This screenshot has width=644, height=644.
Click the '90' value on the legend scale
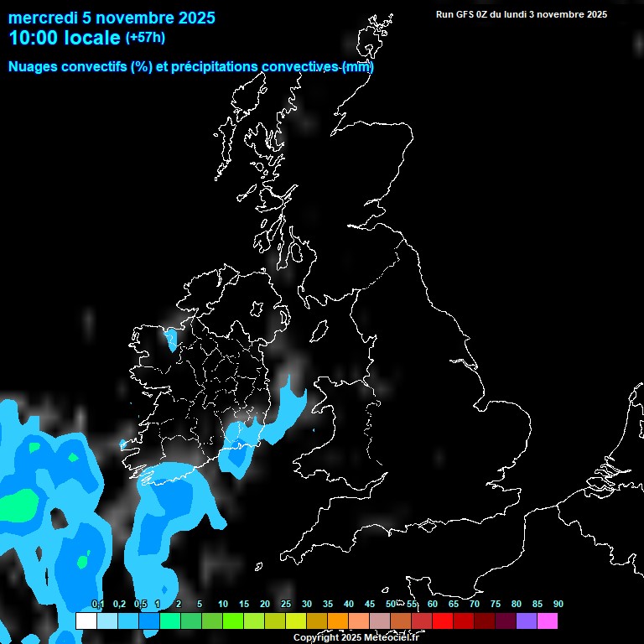(x=558, y=604)
